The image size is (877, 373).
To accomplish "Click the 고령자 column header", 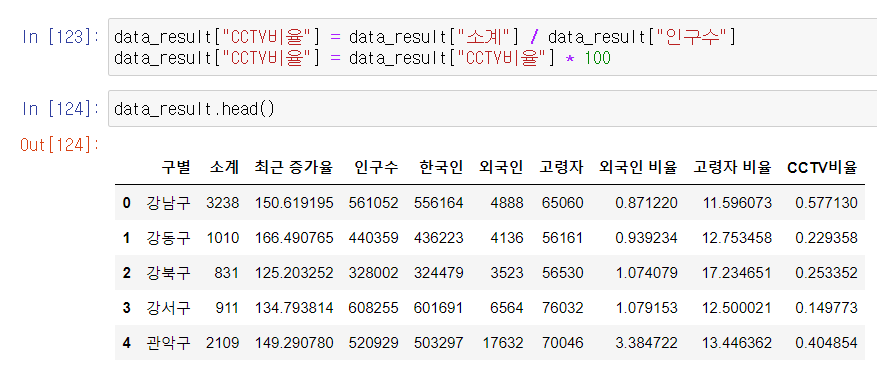I will 562,167.
